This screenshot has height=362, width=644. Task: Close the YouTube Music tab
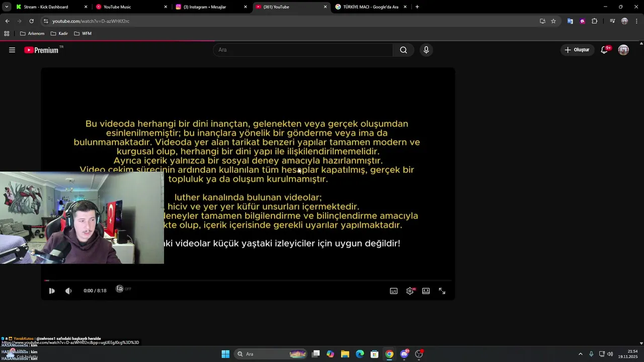click(x=166, y=7)
